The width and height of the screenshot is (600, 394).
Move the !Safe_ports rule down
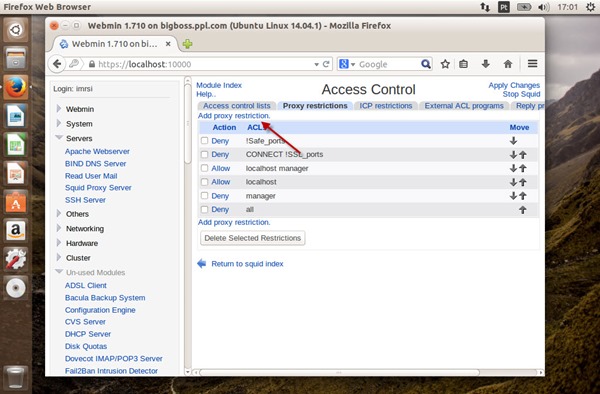(x=514, y=141)
